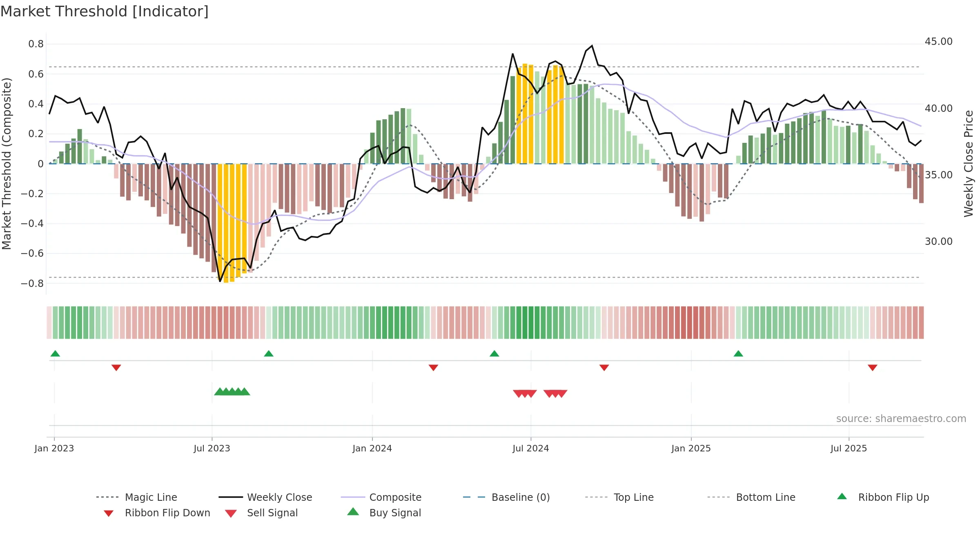Toggle the Ribbon Flip Down legend entry
The height and width of the screenshot is (551, 980).
click(x=156, y=513)
